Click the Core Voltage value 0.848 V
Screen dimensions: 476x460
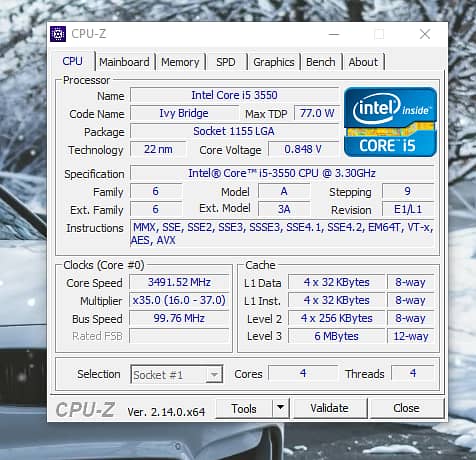coord(303,149)
